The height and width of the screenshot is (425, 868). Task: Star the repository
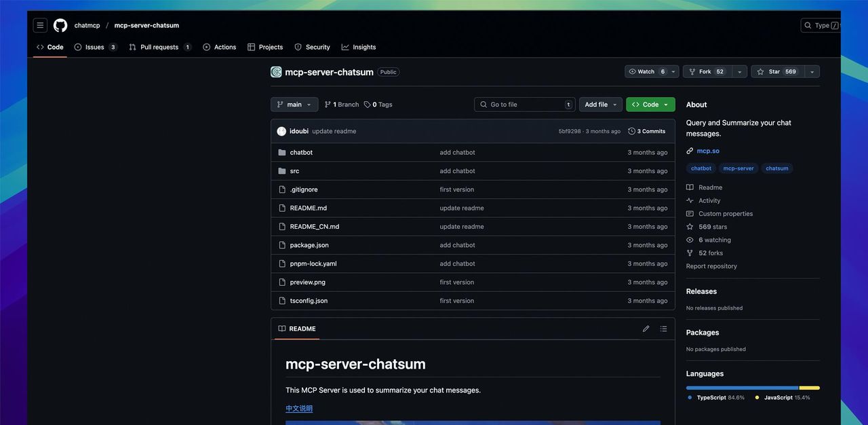777,72
